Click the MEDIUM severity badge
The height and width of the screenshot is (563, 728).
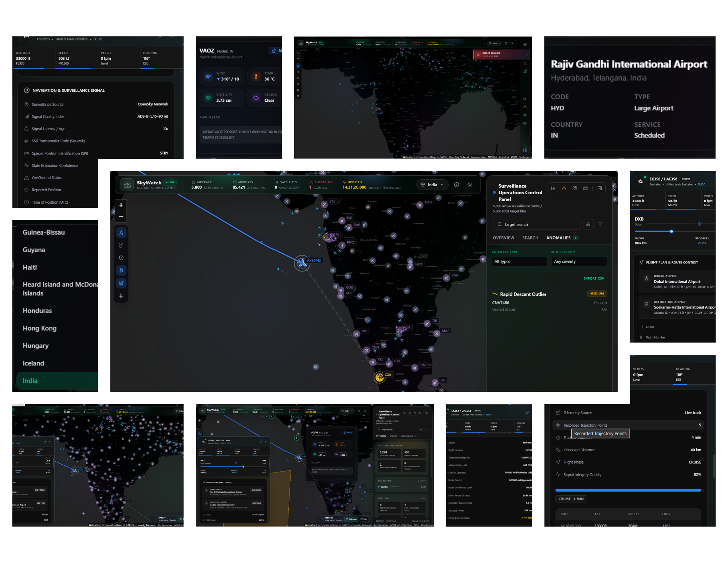597,294
